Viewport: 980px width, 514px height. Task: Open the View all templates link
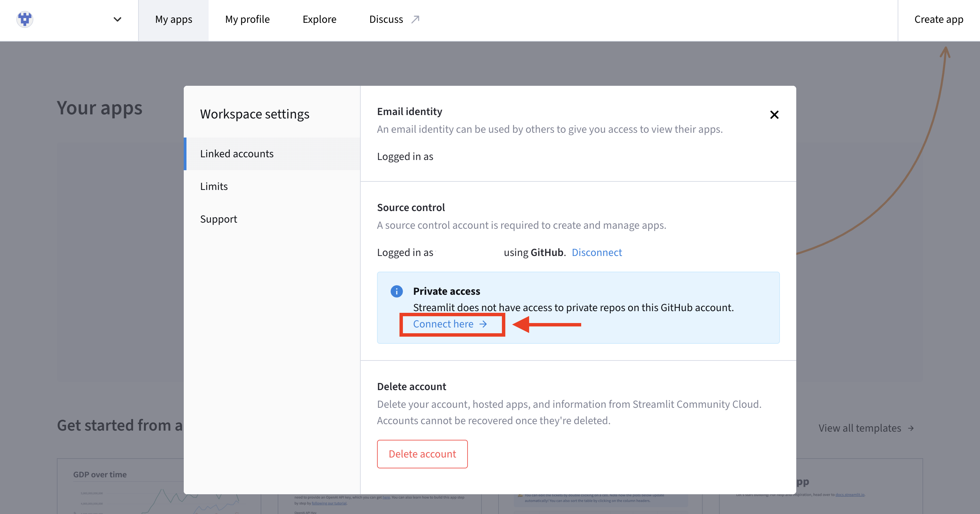[x=860, y=428]
